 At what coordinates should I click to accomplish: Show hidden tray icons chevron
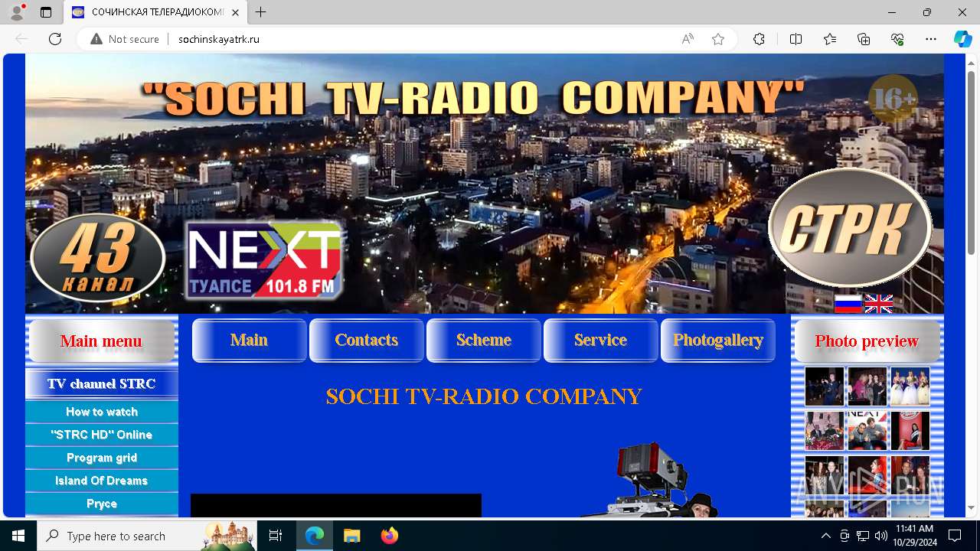[x=825, y=536]
